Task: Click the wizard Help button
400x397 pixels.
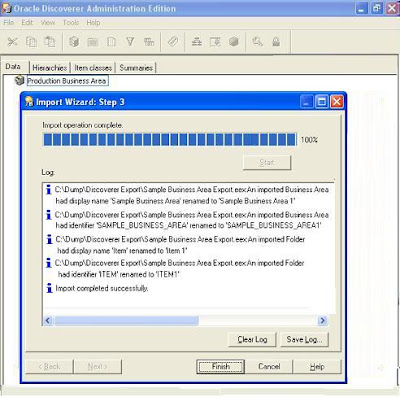Action: pos(317,366)
